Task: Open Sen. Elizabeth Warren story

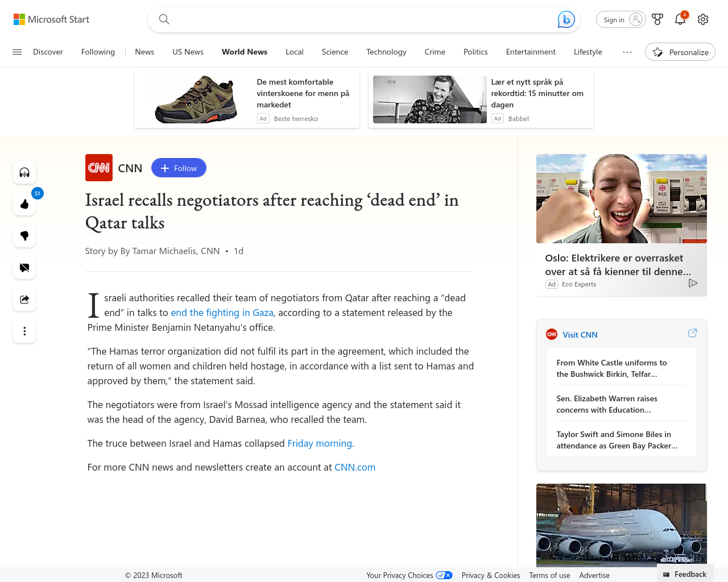Action: pos(607,404)
